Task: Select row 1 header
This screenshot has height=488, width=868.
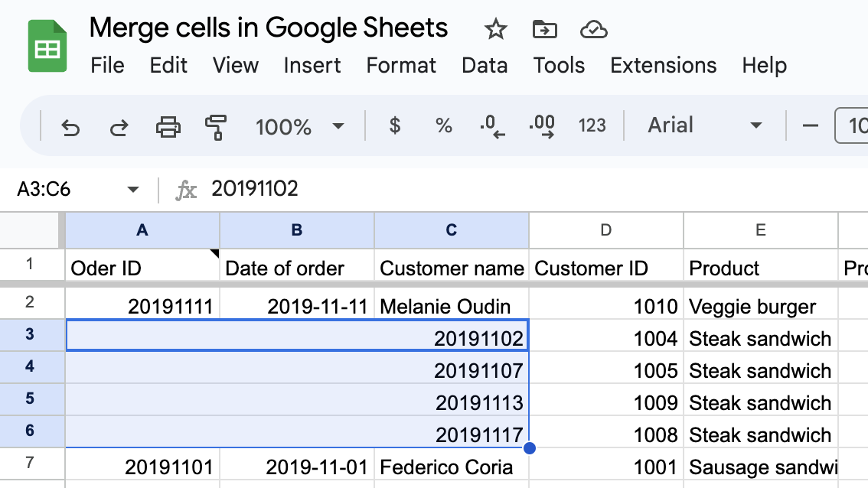Action: coord(30,265)
